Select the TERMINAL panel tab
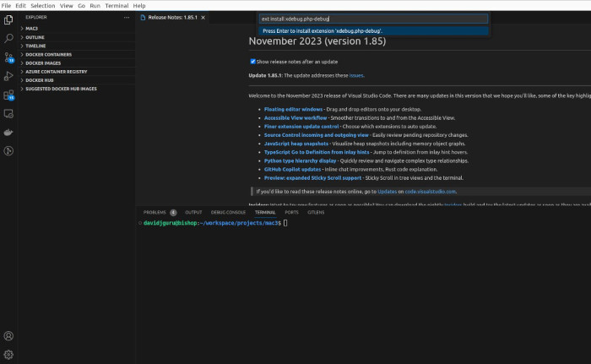The image size is (591, 364). [265, 212]
